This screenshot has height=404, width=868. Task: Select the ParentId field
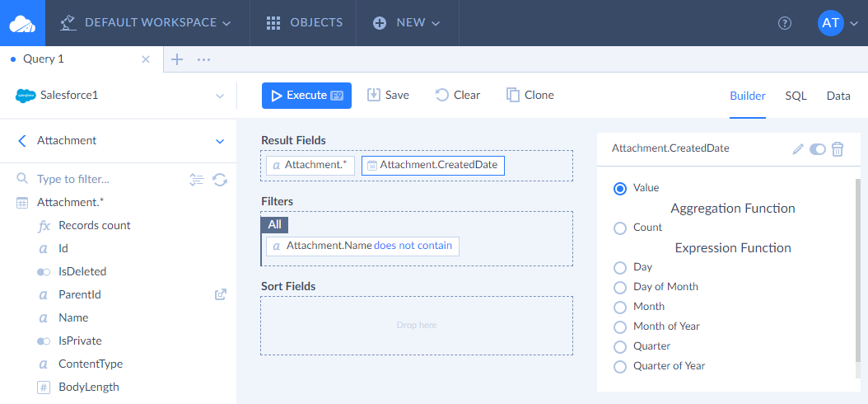click(x=80, y=295)
